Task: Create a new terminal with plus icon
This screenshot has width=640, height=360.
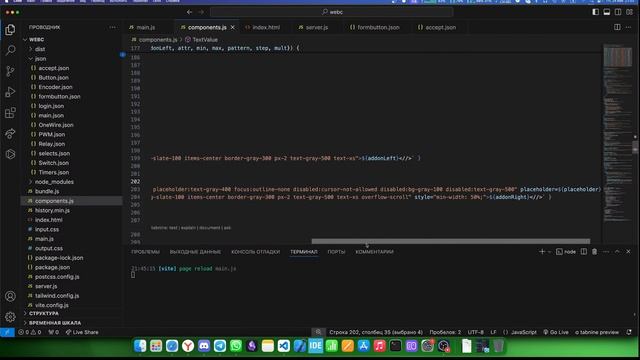Action: coord(542,252)
